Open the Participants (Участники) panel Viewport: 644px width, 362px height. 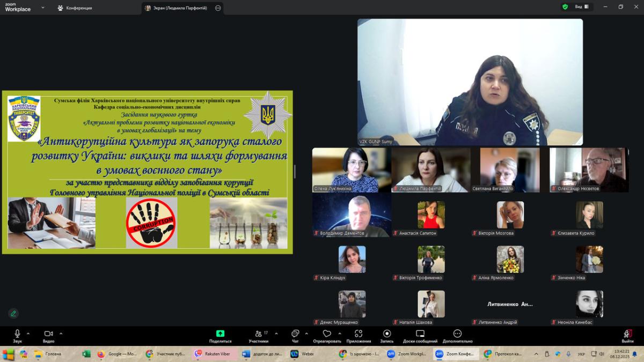259,336
